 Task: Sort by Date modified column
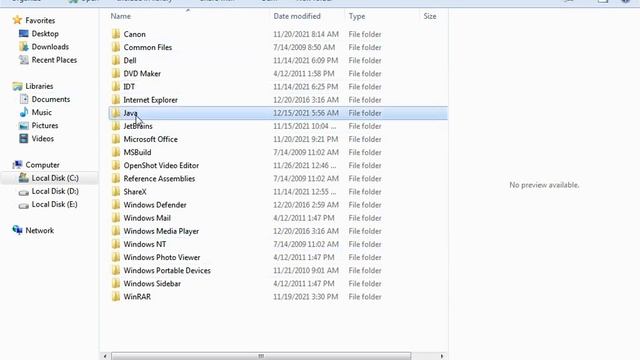pyautogui.click(x=297, y=16)
